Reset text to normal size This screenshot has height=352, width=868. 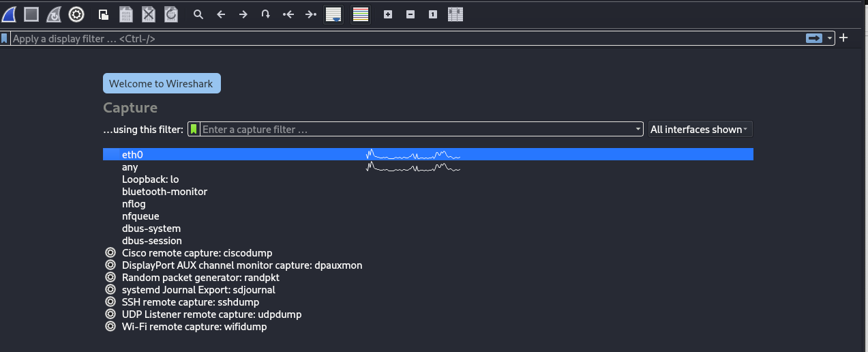pyautogui.click(x=433, y=14)
